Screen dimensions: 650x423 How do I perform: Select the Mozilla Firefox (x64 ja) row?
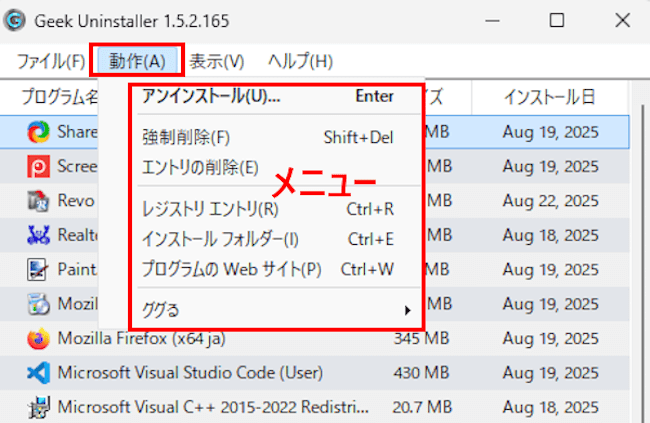pos(314,338)
